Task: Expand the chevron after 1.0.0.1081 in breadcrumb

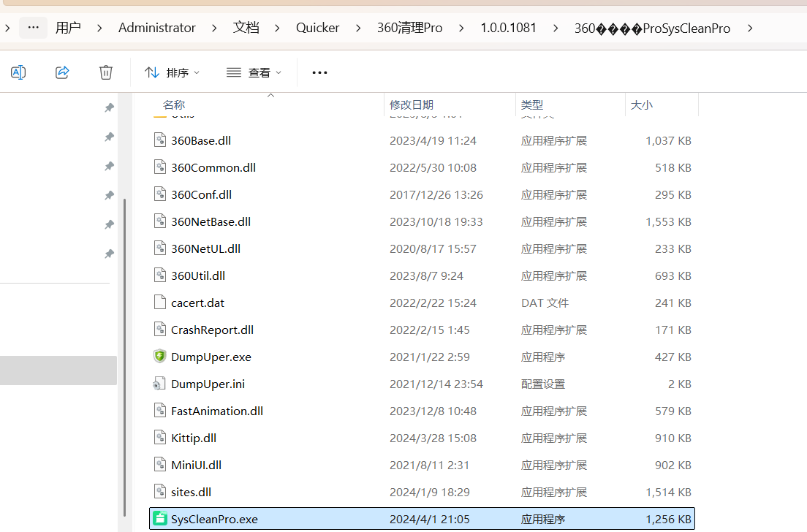Action: click(556, 28)
